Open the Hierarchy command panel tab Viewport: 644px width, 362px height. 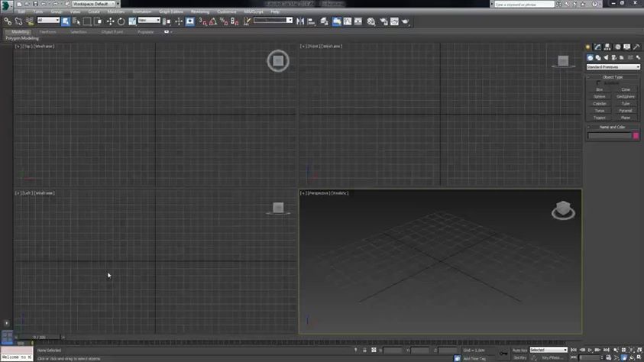(x=607, y=47)
